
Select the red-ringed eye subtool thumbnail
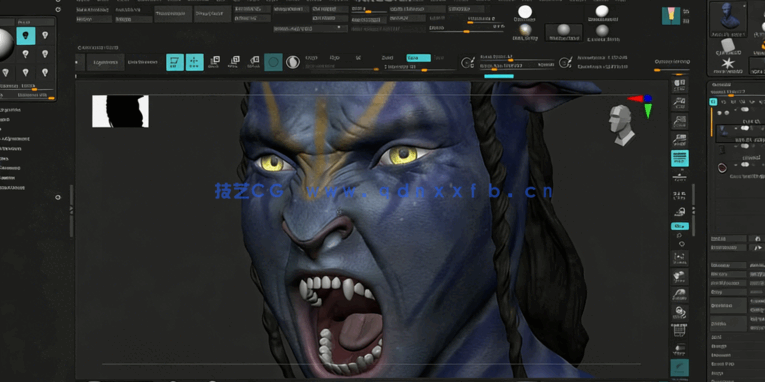coord(722,168)
